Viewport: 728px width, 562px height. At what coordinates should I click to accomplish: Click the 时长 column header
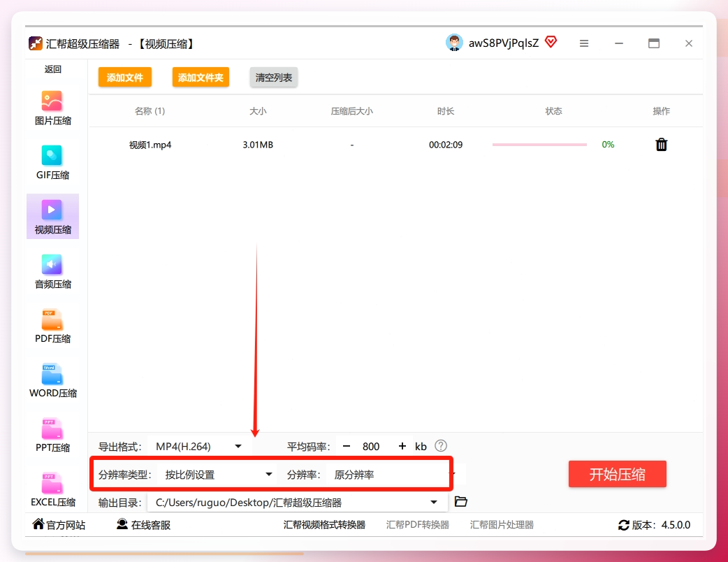tap(445, 111)
